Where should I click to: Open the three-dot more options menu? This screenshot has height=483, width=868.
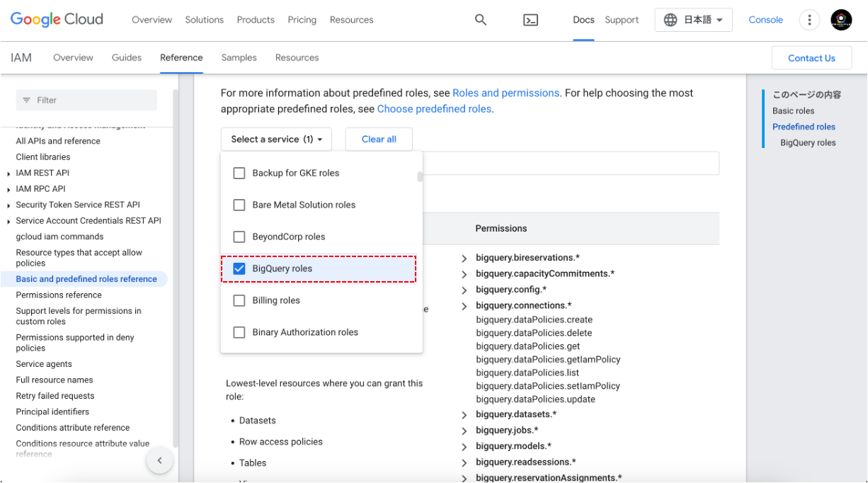pos(809,20)
